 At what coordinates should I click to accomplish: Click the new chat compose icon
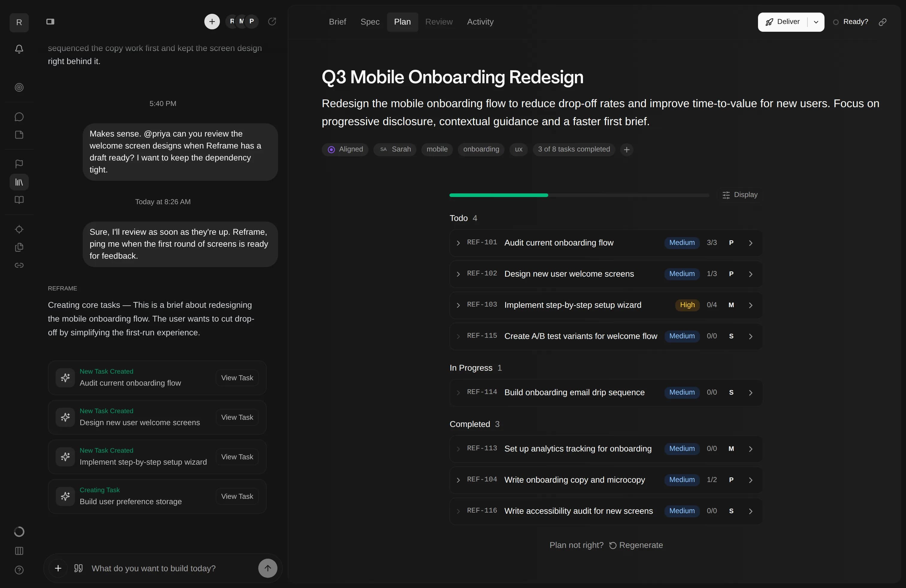(x=272, y=22)
